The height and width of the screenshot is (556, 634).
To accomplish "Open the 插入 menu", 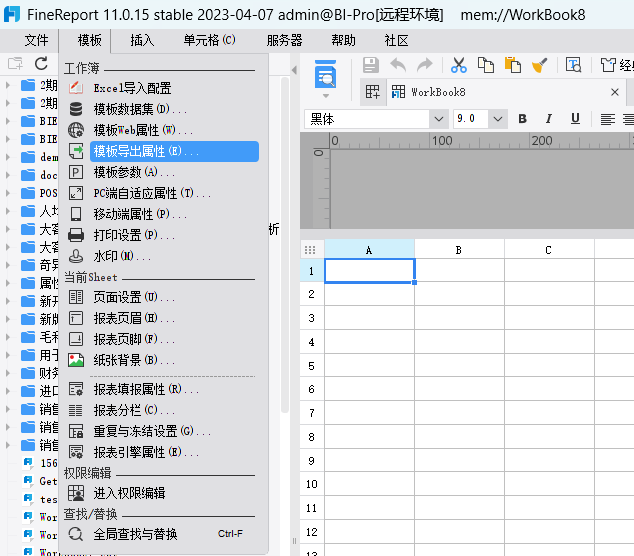I will tap(142, 40).
